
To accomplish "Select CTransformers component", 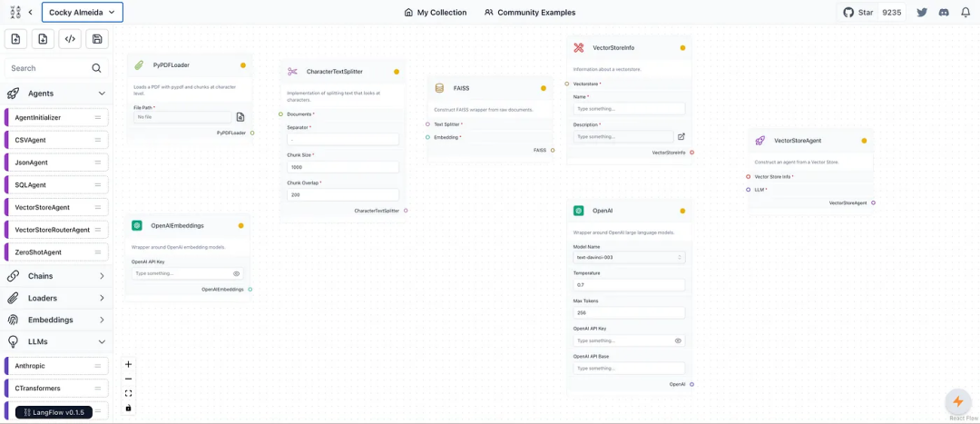I will pyautogui.click(x=56, y=389).
